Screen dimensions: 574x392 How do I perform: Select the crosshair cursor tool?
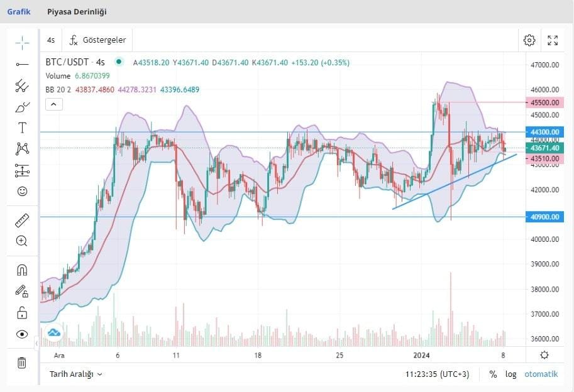pyautogui.click(x=21, y=43)
